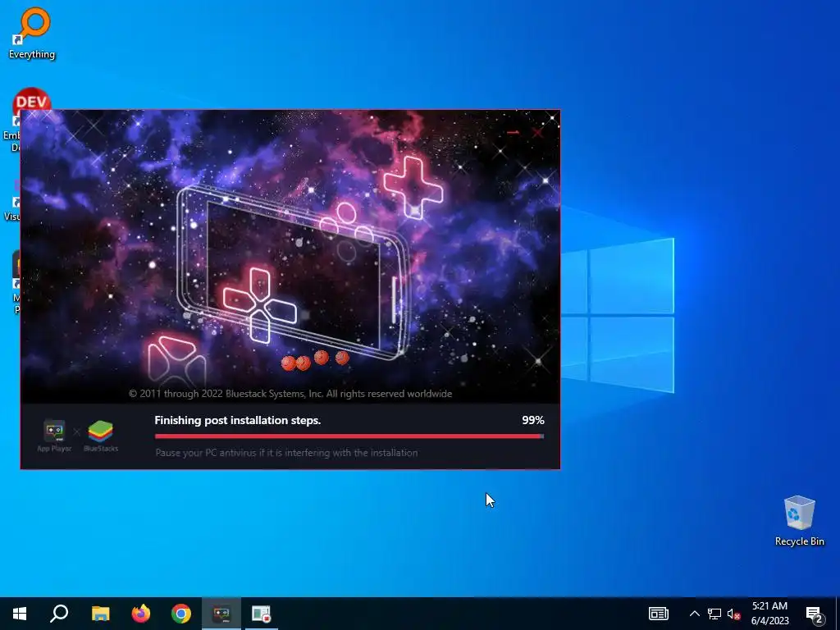Screen dimensions: 840x630
Task: Click the BlueStacks logo in installer
Action: [x=101, y=436]
